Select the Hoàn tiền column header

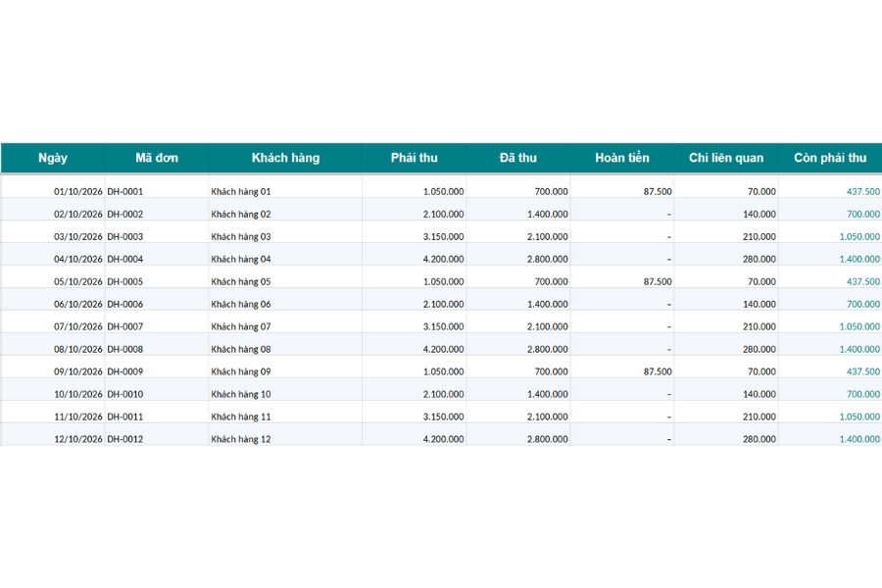pos(622,158)
